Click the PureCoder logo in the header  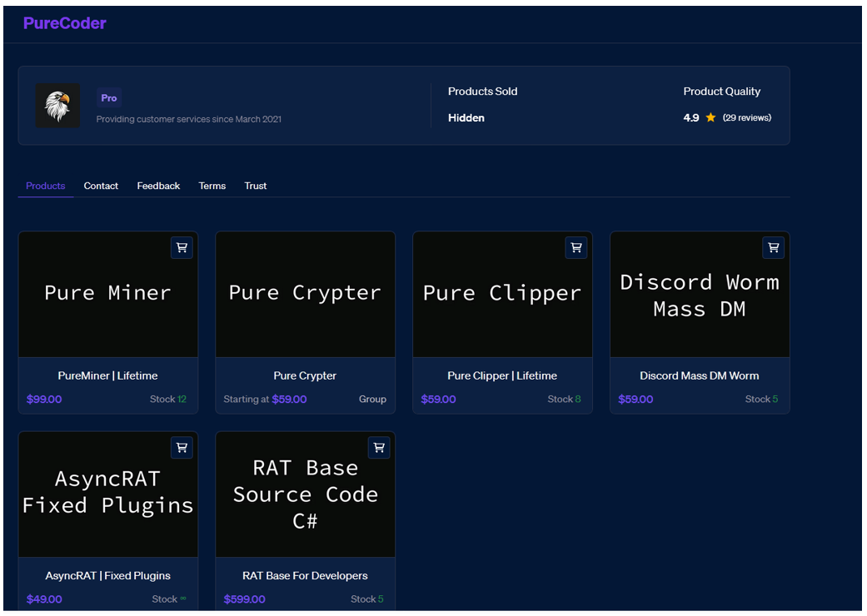click(x=65, y=23)
